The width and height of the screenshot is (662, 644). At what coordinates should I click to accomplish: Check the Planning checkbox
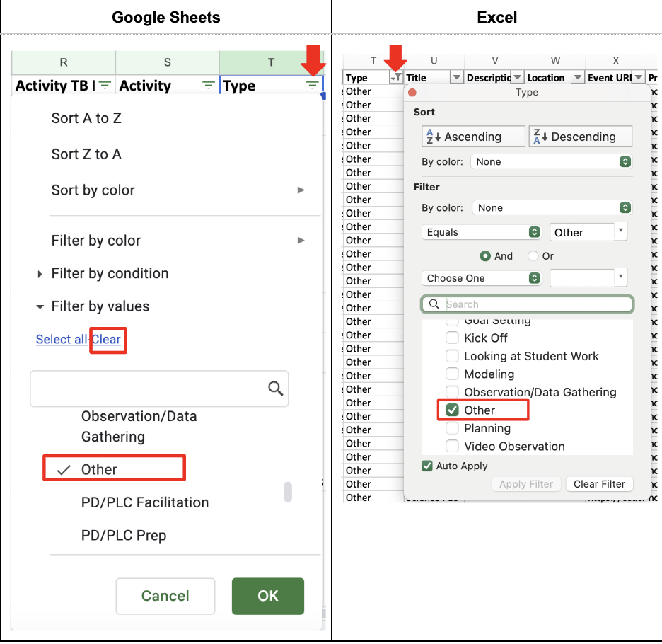coord(452,428)
